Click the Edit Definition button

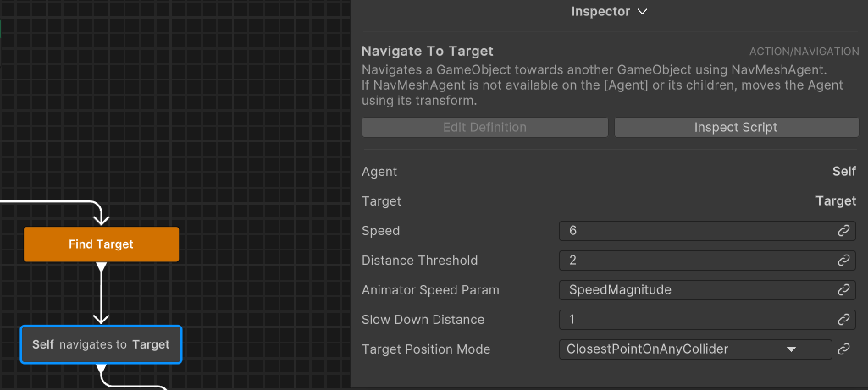[x=484, y=128]
